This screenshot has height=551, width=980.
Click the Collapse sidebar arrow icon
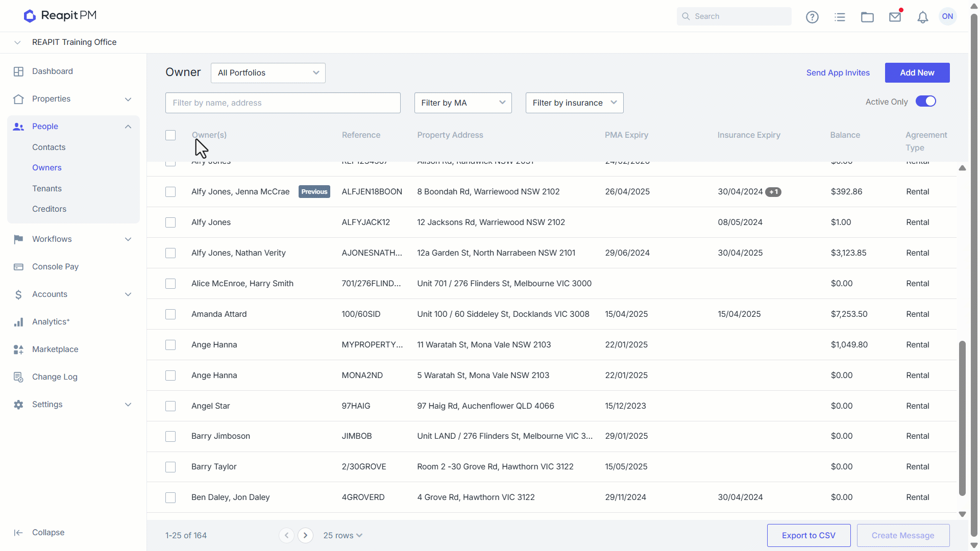click(x=18, y=533)
